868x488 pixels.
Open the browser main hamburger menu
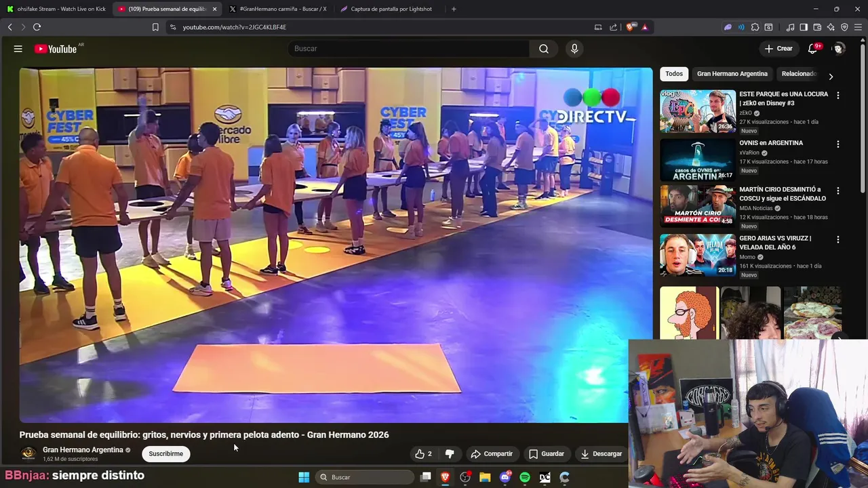coord(858,27)
